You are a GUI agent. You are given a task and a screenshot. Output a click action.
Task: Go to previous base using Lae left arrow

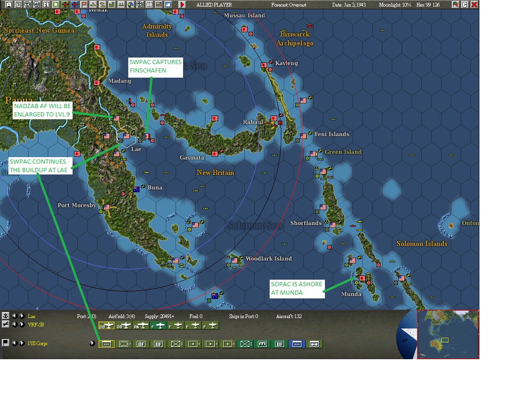pyautogui.click(x=15, y=316)
